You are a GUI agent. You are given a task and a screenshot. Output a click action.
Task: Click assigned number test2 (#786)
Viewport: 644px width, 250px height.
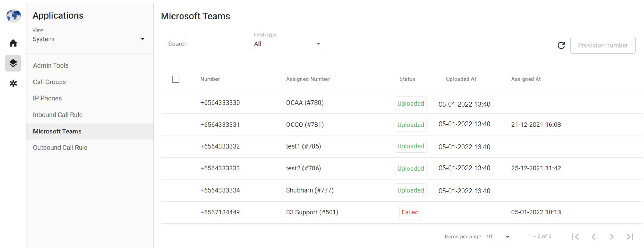304,168
